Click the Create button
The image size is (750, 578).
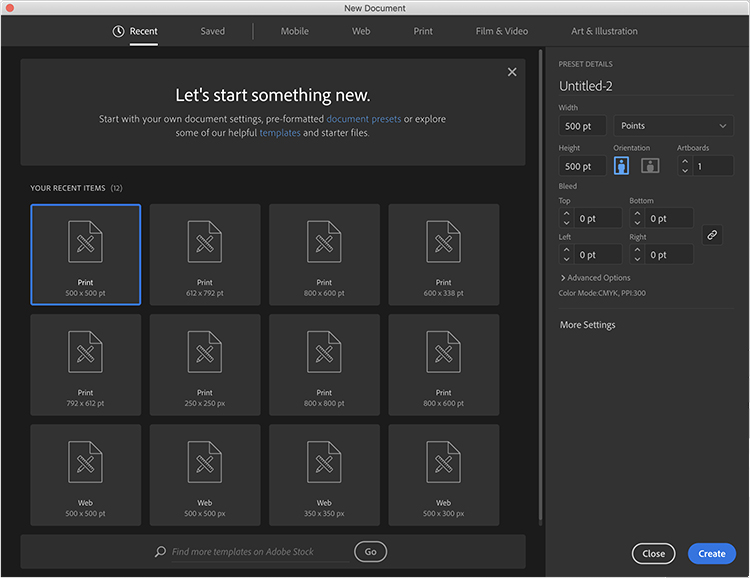(x=711, y=553)
